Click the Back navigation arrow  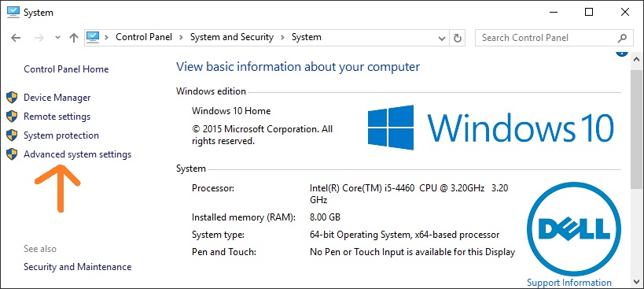[16, 38]
